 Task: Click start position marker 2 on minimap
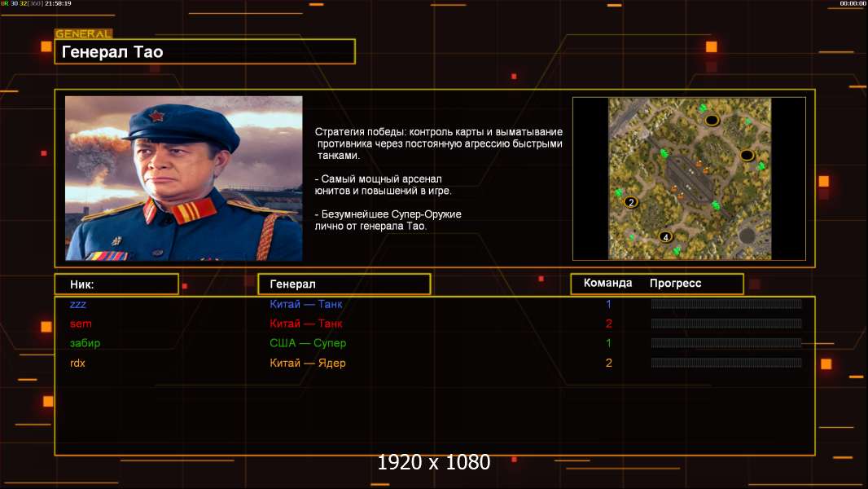[x=631, y=202]
